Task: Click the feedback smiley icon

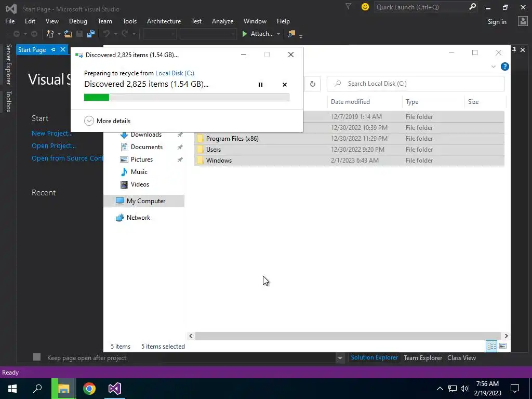Action: coord(365,7)
